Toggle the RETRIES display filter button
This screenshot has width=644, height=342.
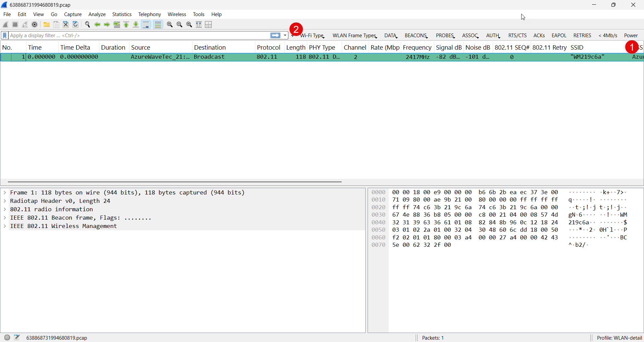pos(582,35)
